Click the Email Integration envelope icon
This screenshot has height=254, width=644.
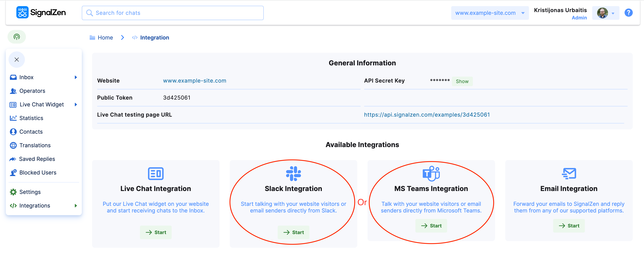569,173
